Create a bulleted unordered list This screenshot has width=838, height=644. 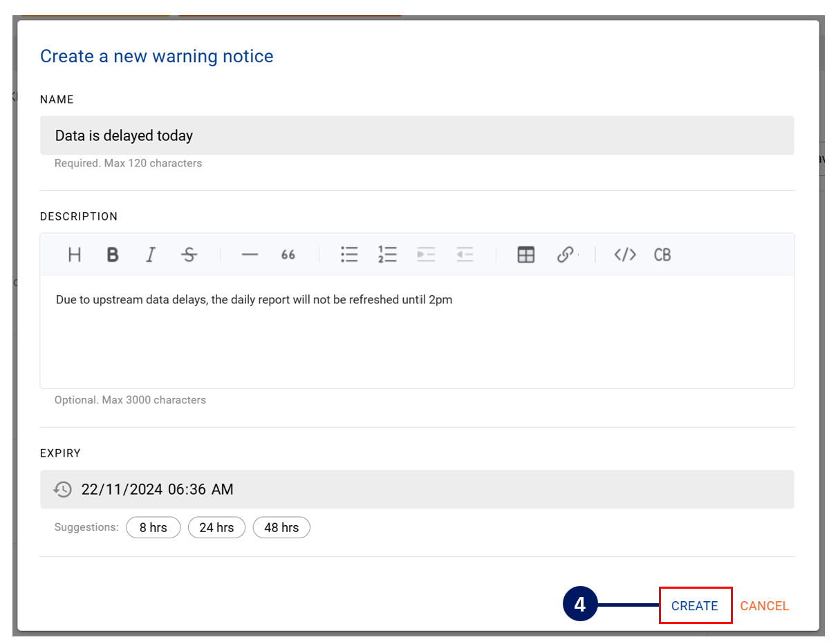click(349, 255)
